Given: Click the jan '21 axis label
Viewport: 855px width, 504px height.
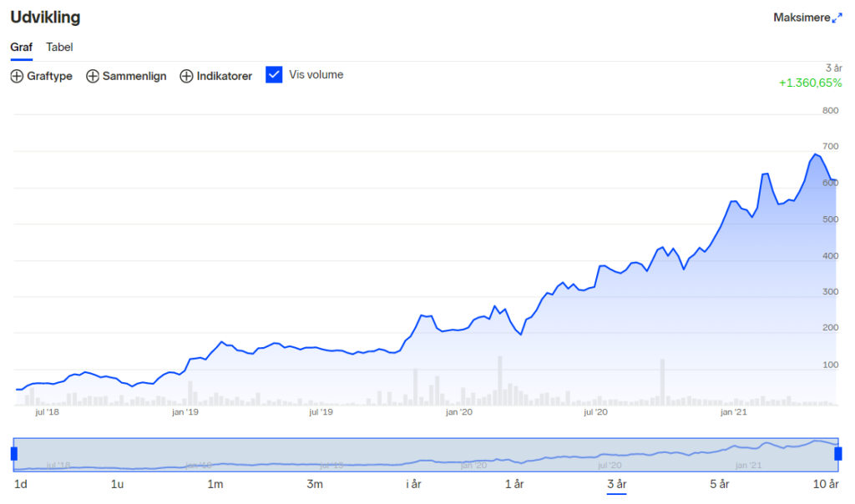Looking at the screenshot, I should [733, 412].
